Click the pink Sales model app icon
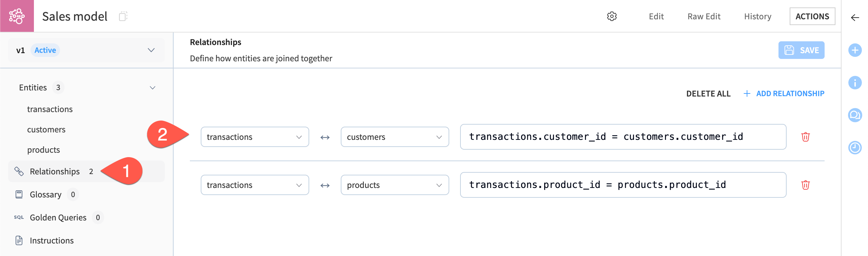The width and height of the screenshot is (868, 256). click(17, 16)
